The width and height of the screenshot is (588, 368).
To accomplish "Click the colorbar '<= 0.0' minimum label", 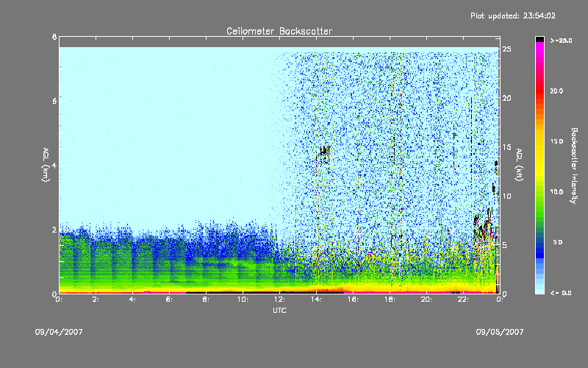I will 561,293.
